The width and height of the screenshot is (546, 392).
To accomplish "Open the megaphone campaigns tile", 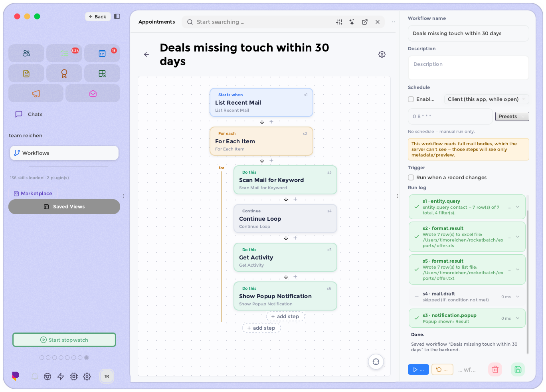I will [x=36, y=93].
